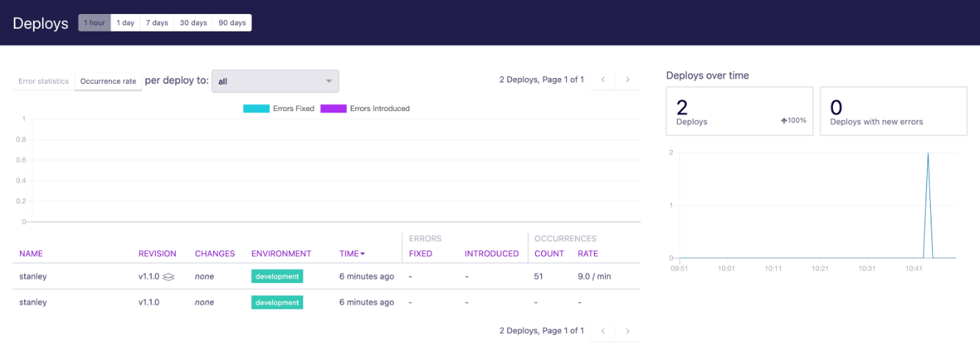Image resolution: width=980 pixels, height=345 pixels.
Task: Sort by TIME column header
Action: [352, 254]
